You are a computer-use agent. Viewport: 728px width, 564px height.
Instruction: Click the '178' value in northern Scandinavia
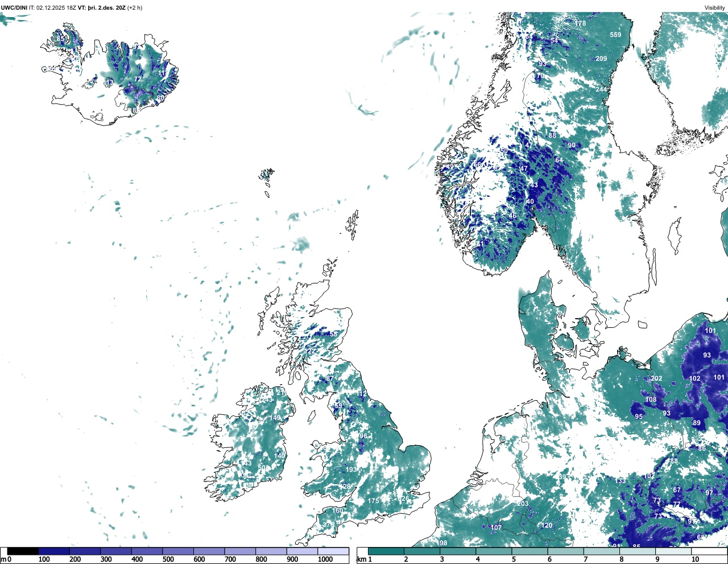(x=580, y=23)
